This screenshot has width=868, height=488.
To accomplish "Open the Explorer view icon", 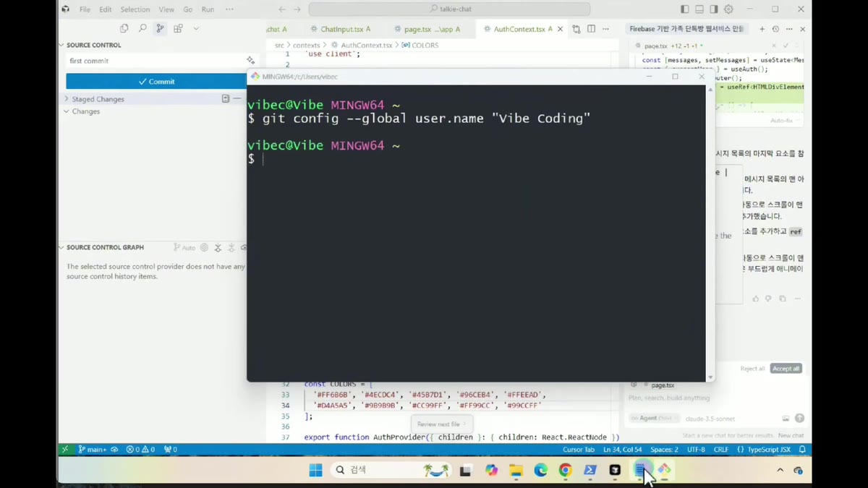I will (124, 28).
